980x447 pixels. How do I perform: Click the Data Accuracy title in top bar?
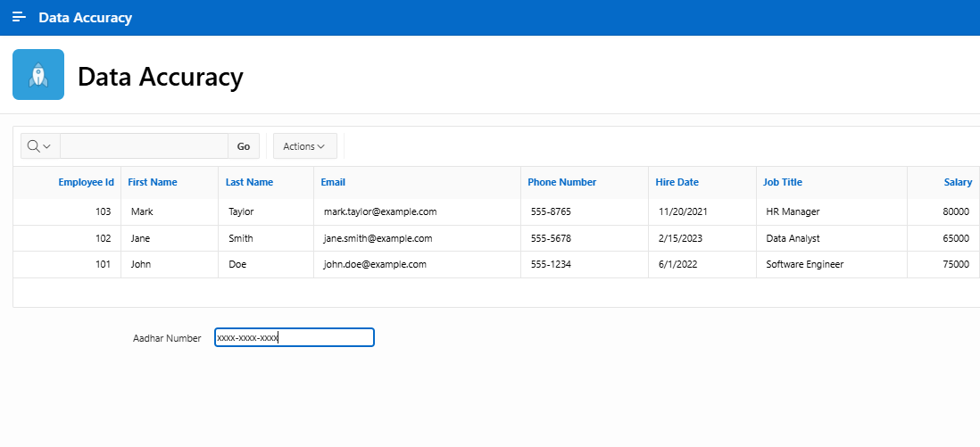(x=86, y=18)
